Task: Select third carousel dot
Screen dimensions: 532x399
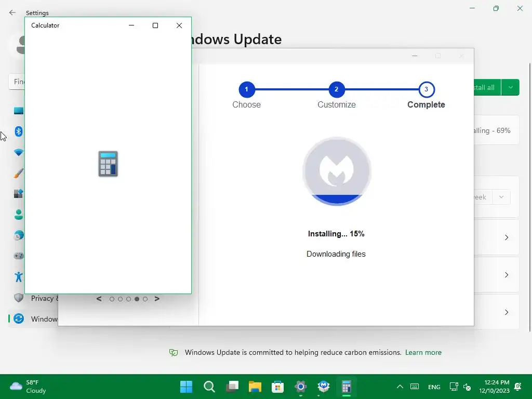Action: point(129,299)
